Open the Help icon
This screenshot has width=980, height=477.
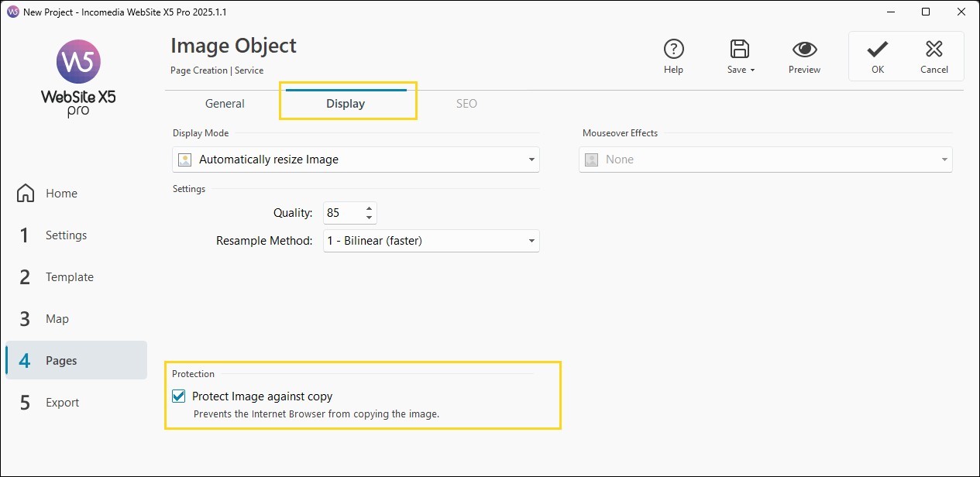click(673, 50)
